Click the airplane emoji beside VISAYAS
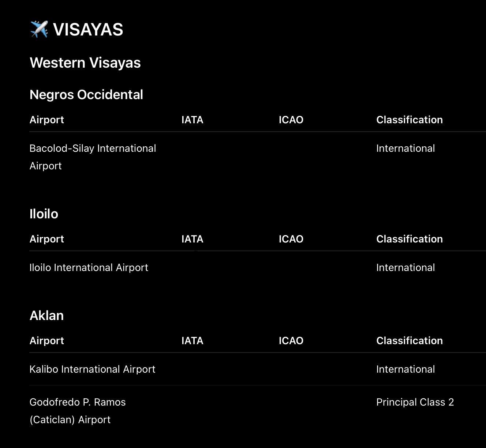The width and height of the screenshot is (486, 448). (39, 29)
